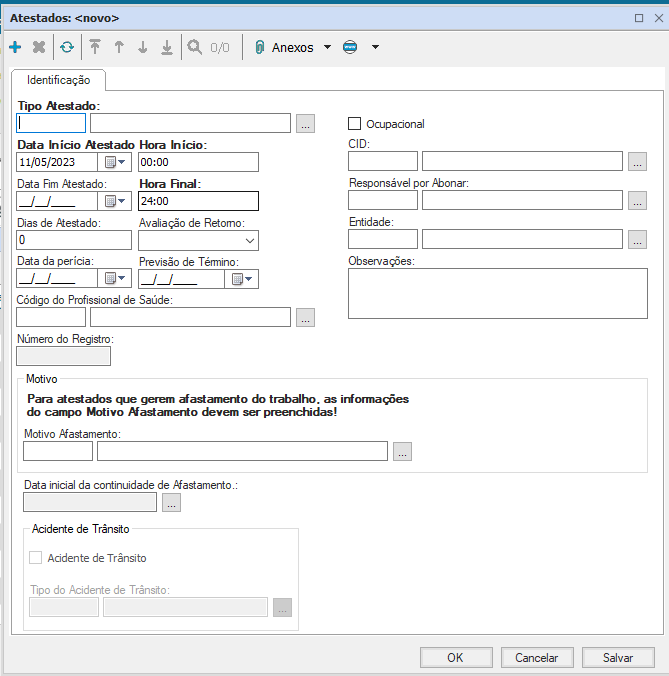The width and height of the screenshot is (669, 676).
Task: Open the CID lookup ellipsis button
Action: coord(637,161)
